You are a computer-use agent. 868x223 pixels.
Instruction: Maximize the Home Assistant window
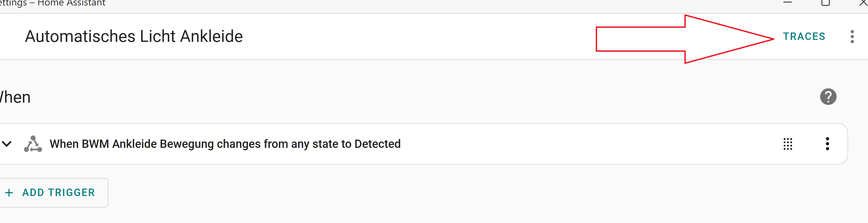pos(825,3)
